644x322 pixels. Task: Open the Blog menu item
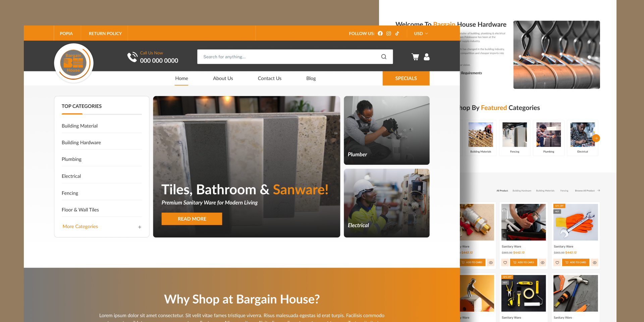point(311,78)
